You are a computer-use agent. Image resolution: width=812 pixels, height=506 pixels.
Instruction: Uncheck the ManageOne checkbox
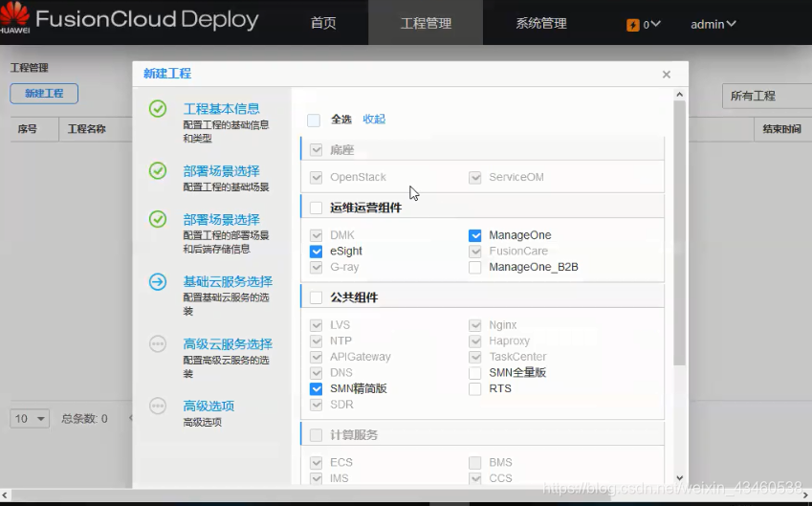pos(475,235)
